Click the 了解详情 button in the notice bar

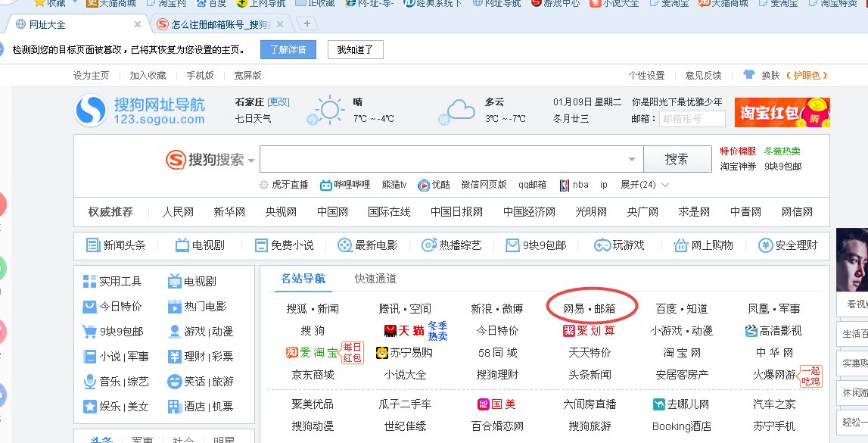point(288,49)
